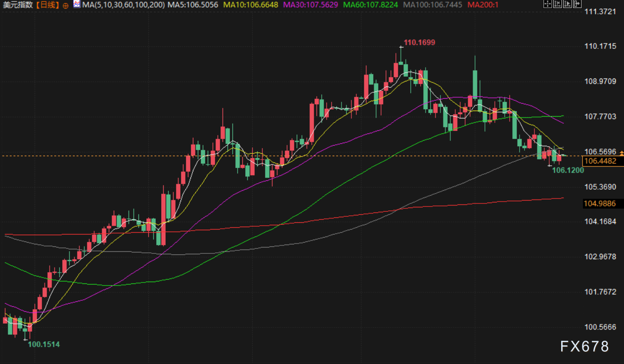Open the 日线 period selector
The height and width of the screenshot is (364, 624).
tap(47, 5)
